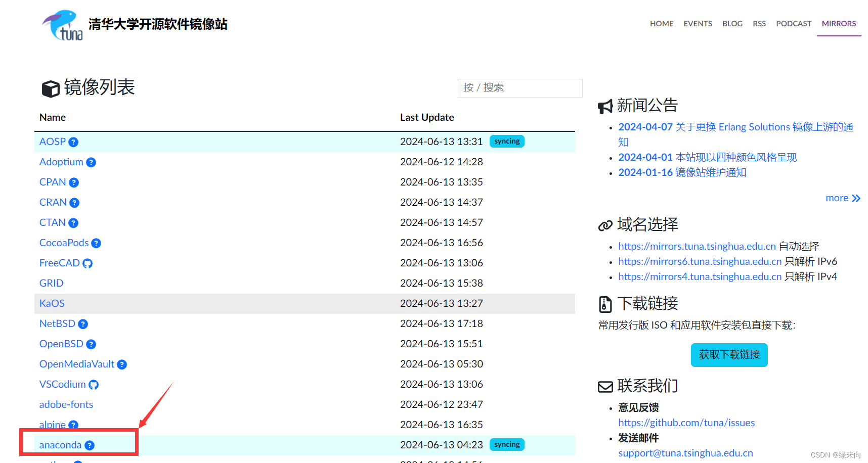Open help icon next to CTAN
This screenshot has height=463, width=868.
(x=73, y=223)
